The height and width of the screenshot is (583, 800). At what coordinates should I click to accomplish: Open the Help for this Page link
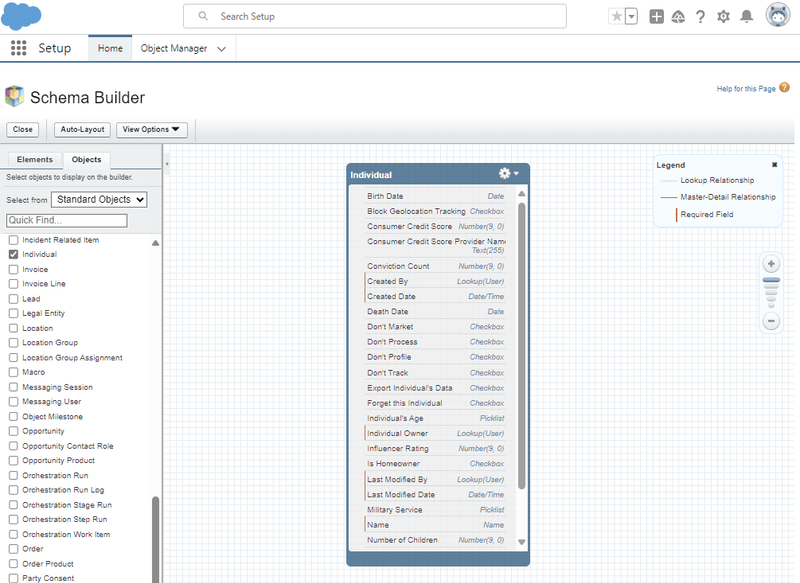point(746,89)
